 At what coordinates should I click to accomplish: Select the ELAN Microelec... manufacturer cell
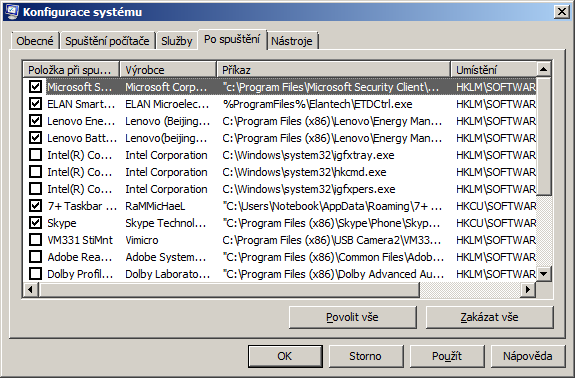(x=167, y=104)
